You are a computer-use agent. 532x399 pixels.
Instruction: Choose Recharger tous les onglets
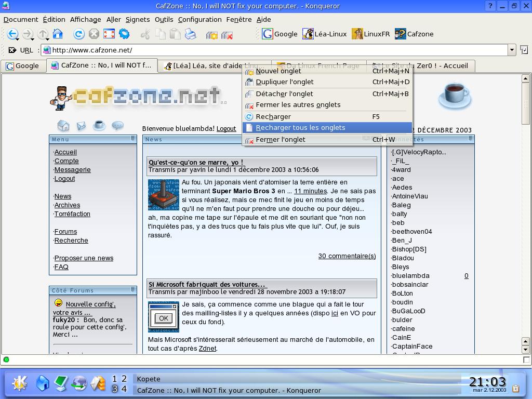click(x=327, y=128)
